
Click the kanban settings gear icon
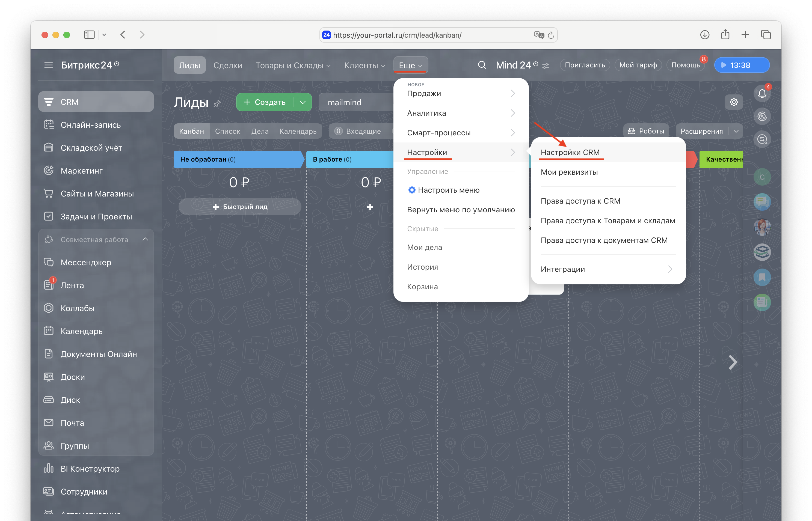point(733,102)
